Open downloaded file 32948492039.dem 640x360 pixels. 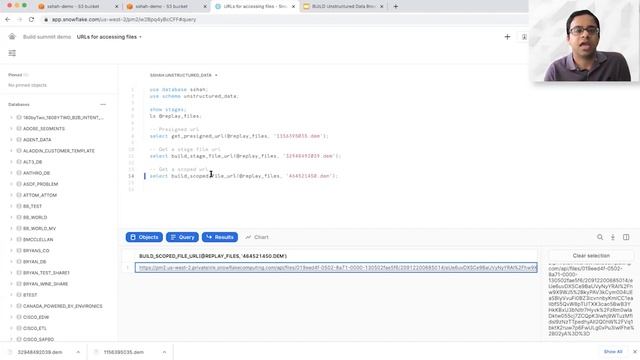point(40,352)
